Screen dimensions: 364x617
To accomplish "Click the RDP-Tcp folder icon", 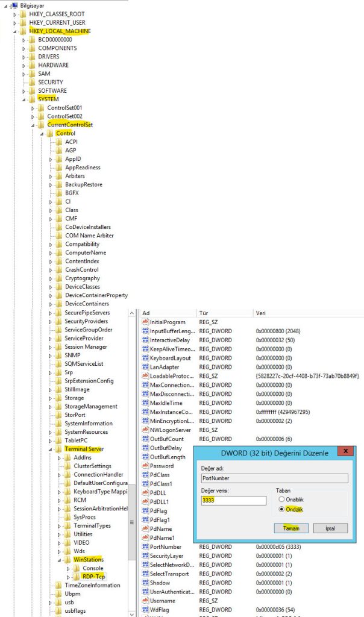I will [77, 577].
